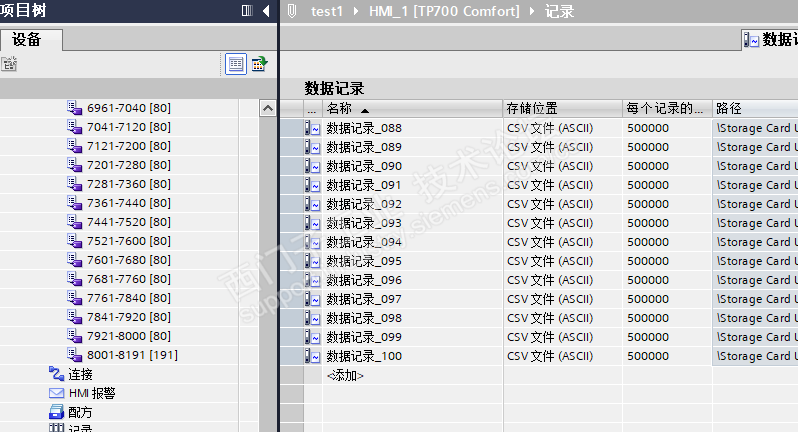
Task: Open the 设备 tab
Action: [31, 40]
